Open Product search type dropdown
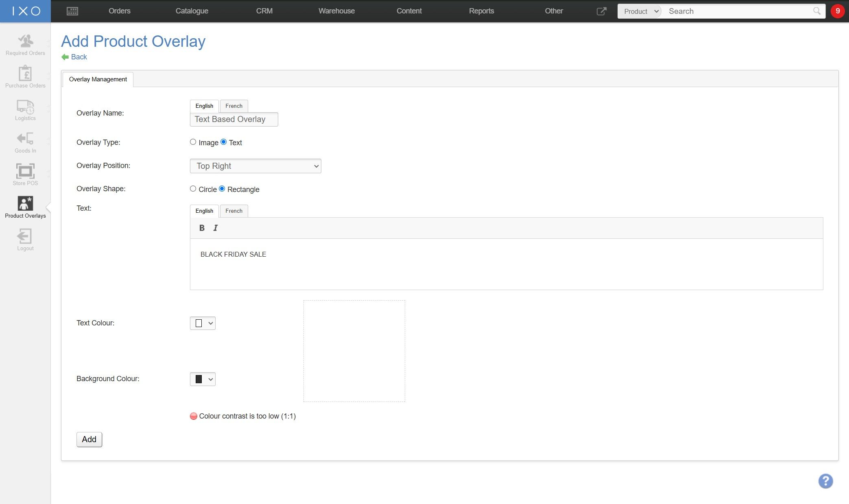The image size is (849, 504). 640,11
